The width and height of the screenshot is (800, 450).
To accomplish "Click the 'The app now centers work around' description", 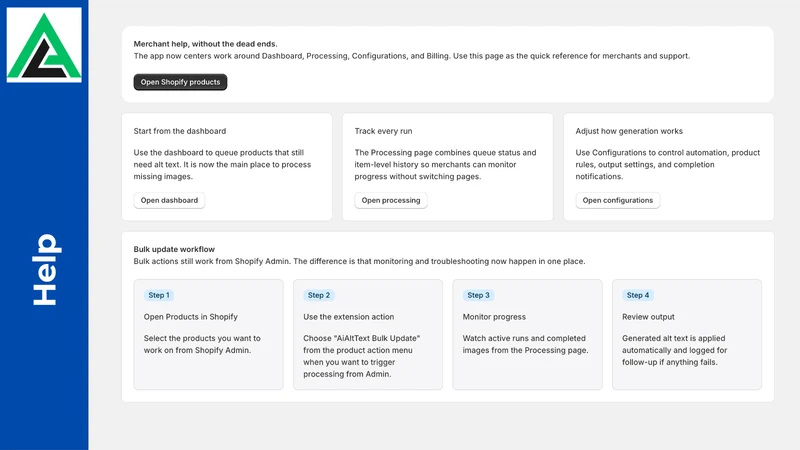I will (412, 56).
